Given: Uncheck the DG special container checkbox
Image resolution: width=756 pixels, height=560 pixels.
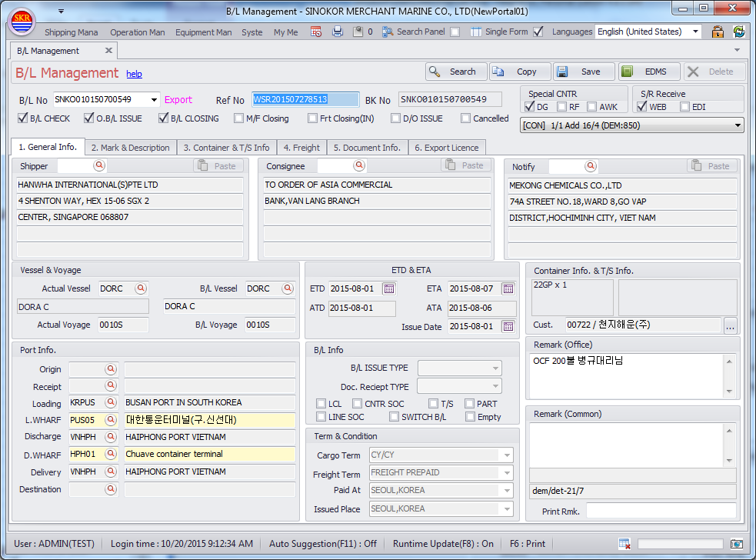Looking at the screenshot, I should pos(530,107).
